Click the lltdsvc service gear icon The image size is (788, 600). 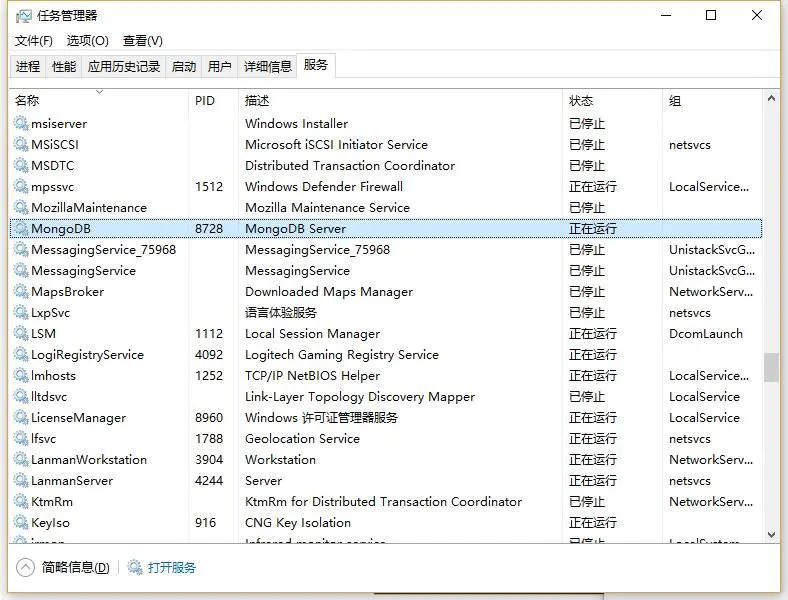point(21,396)
